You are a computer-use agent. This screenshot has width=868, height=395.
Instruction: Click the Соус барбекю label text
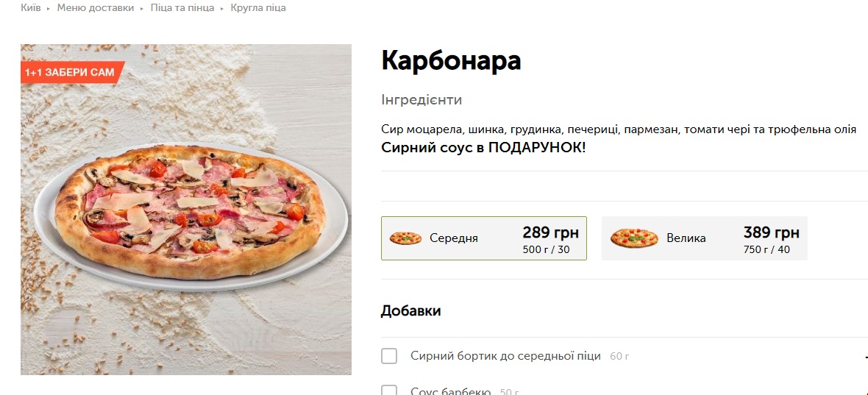coord(450,391)
